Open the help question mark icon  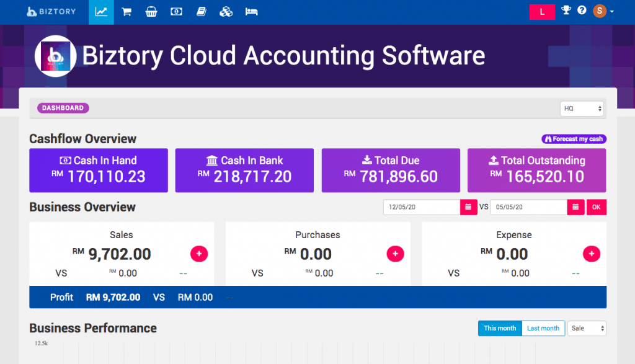click(582, 10)
